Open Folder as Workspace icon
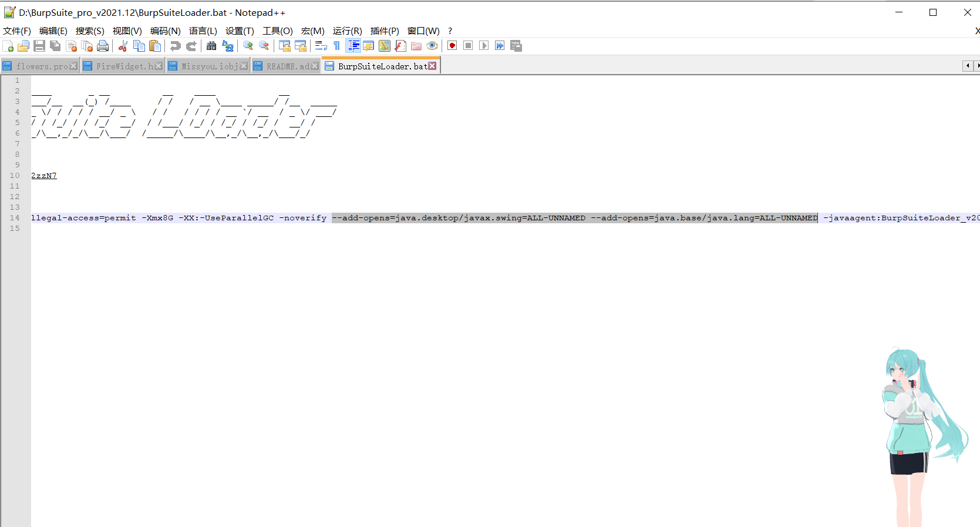The image size is (980, 527). tap(416, 46)
